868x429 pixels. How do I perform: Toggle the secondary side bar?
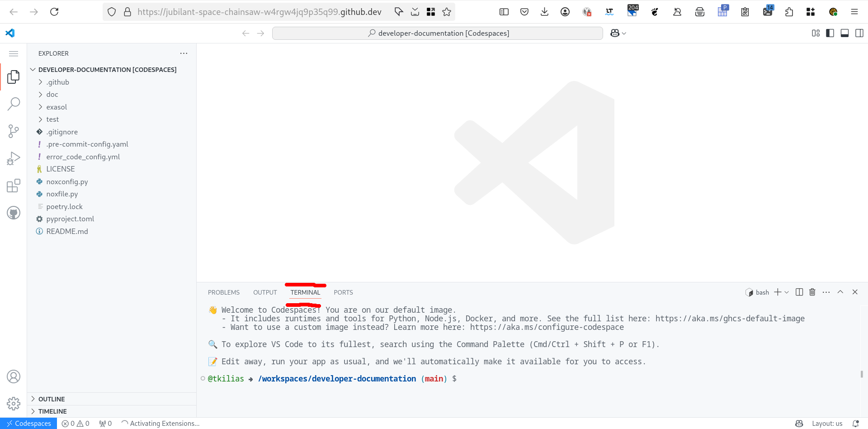[x=859, y=33]
